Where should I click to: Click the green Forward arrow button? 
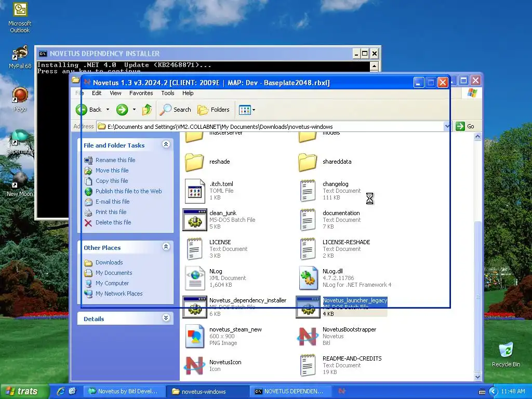122,110
